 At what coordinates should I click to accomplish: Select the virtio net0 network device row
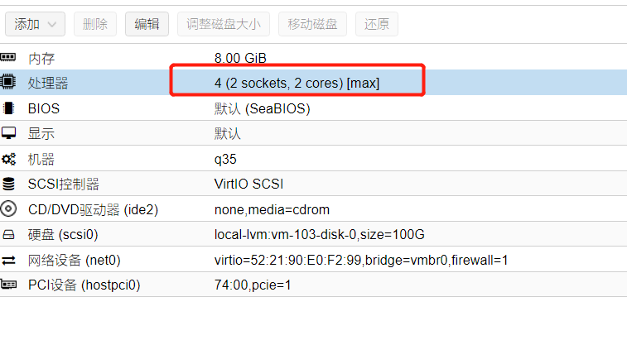coord(360,260)
